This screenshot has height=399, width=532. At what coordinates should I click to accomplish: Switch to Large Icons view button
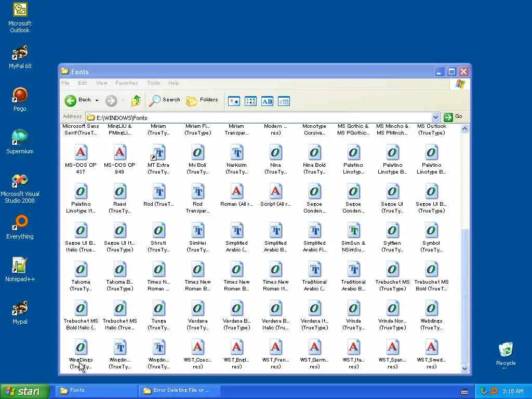[x=234, y=101]
